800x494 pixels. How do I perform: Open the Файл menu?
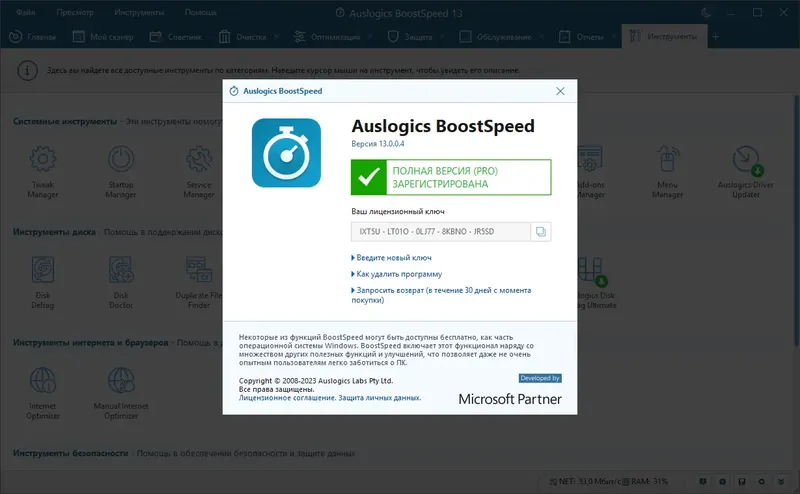tap(26, 12)
